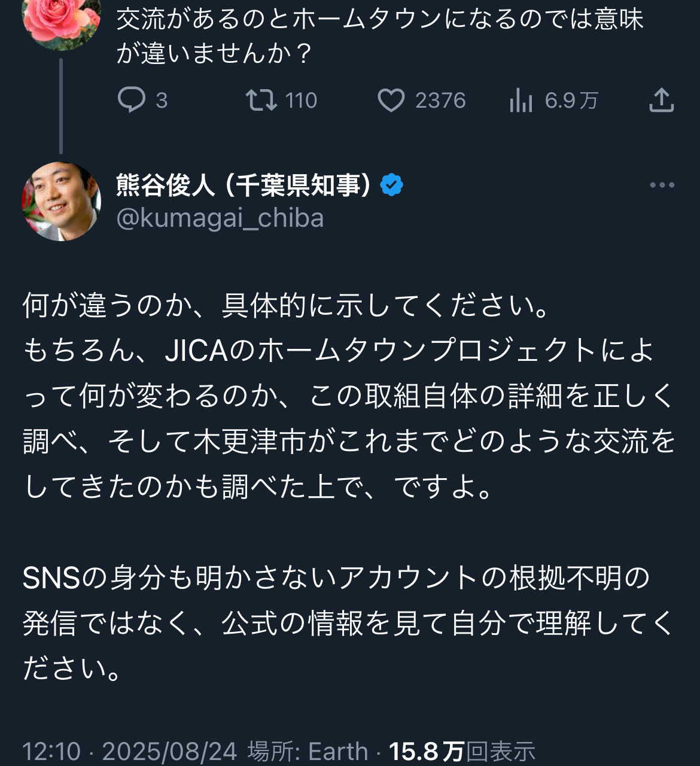
Task: Open the three-dot more options menu
Action: click(662, 186)
